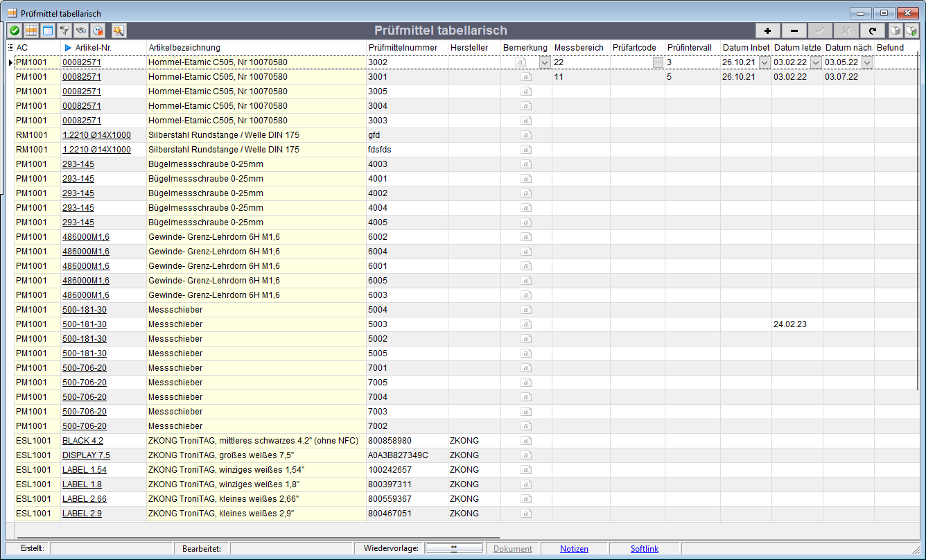Screen dimensions: 926x560
Task: Open Bemerkung memo icon for Prüfmittelnummer 7001
Action: tap(526, 368)
